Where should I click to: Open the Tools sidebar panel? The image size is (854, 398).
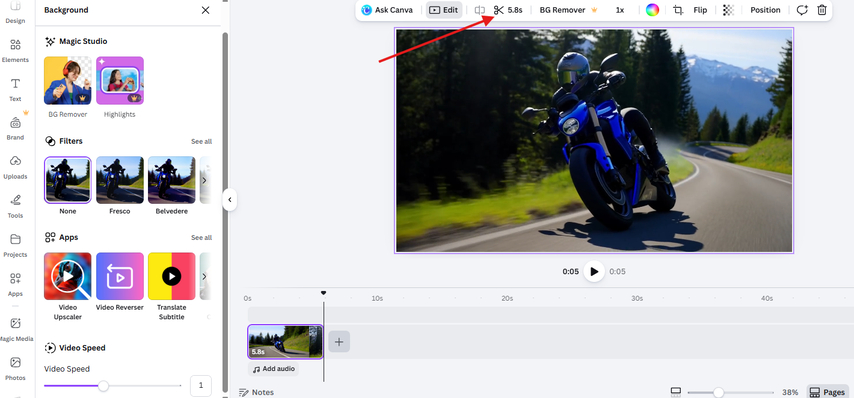[x=15, y=206]
